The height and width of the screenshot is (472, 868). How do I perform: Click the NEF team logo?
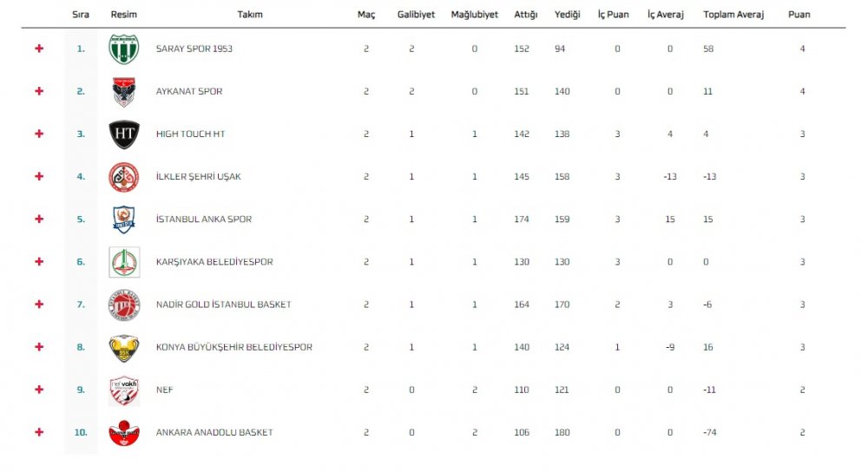click(124, 390)
